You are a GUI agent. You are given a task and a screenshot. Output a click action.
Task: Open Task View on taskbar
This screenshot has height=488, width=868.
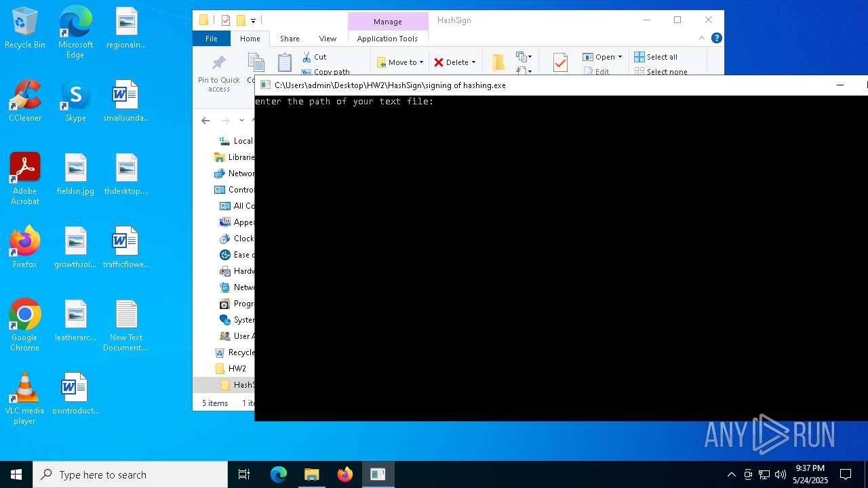pos(244,474)
